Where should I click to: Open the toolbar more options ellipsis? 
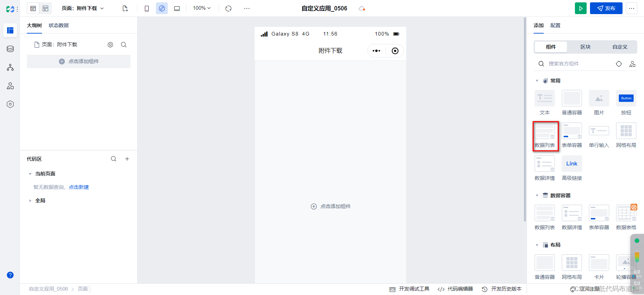point(247,8)
